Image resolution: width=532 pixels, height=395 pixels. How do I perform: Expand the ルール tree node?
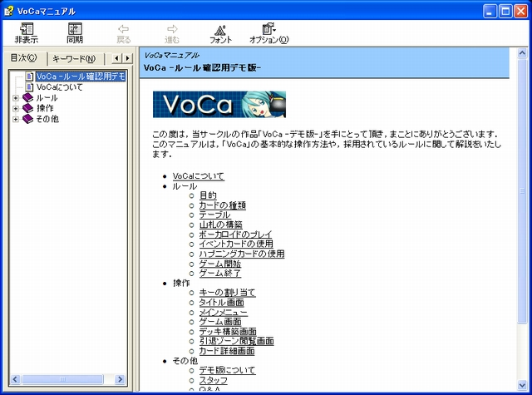15,98
